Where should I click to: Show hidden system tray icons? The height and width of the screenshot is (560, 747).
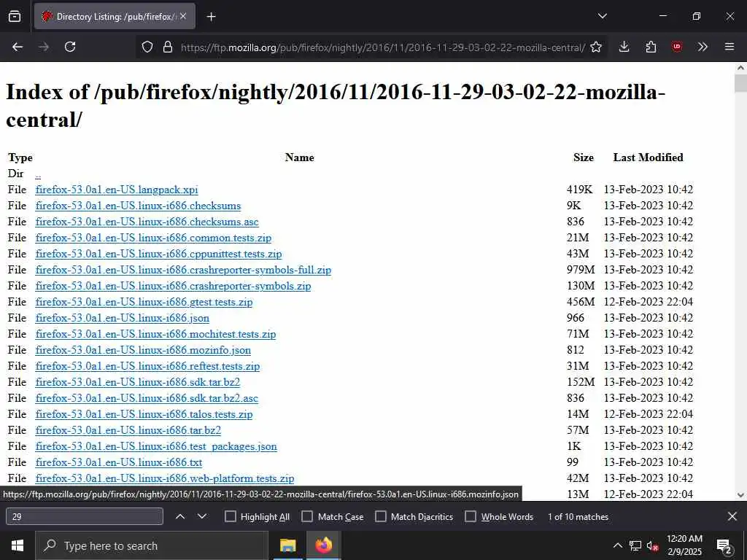point(617,545)
